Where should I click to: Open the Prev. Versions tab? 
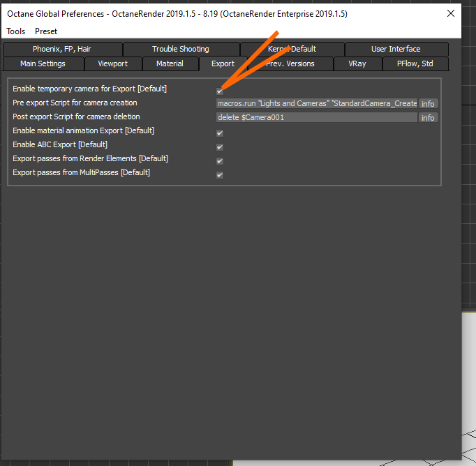point(290,63)
